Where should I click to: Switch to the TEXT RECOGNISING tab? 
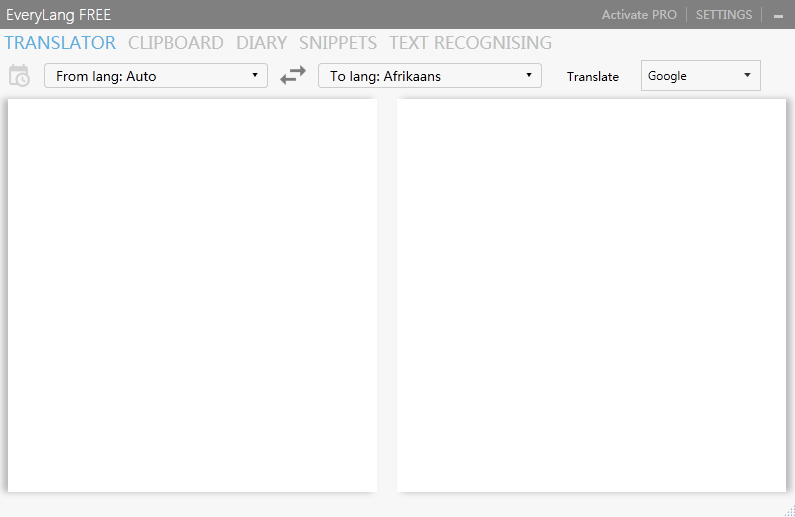[x=470, y=43]
